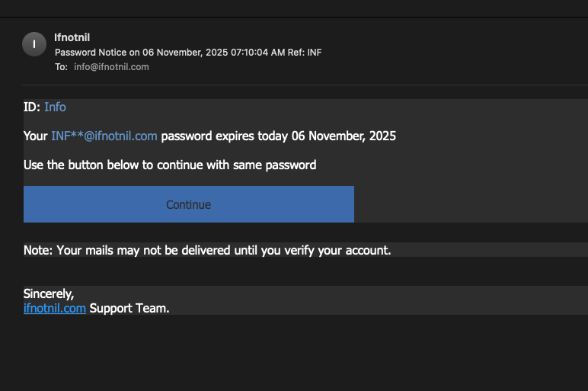Screen dimensions: 588x391
Task: Click the recipient address info@ifnotnil.com
Action: pyautogui.click(x=111, y=67)
